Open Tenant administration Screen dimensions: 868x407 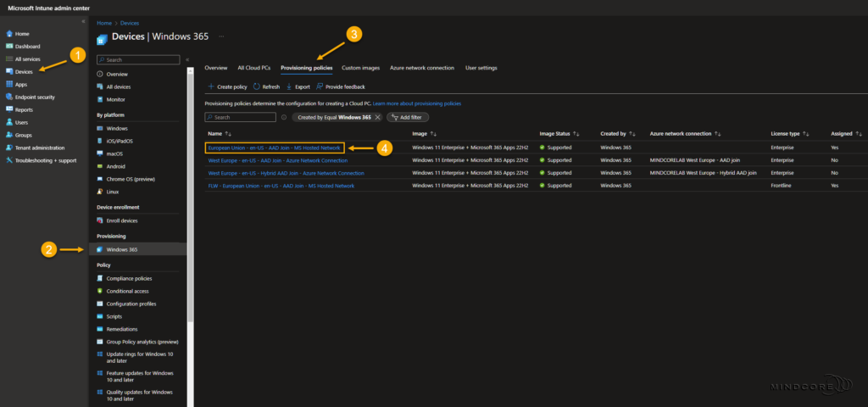point(40,148)
